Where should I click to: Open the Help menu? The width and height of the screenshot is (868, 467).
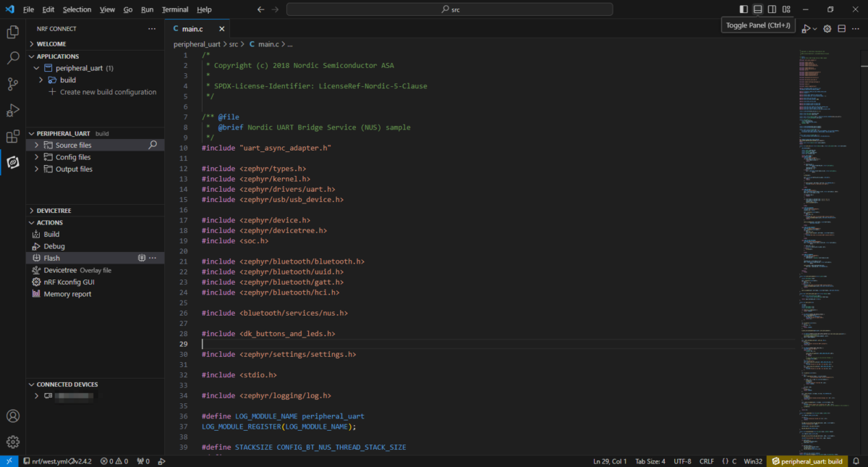point(205,9)
